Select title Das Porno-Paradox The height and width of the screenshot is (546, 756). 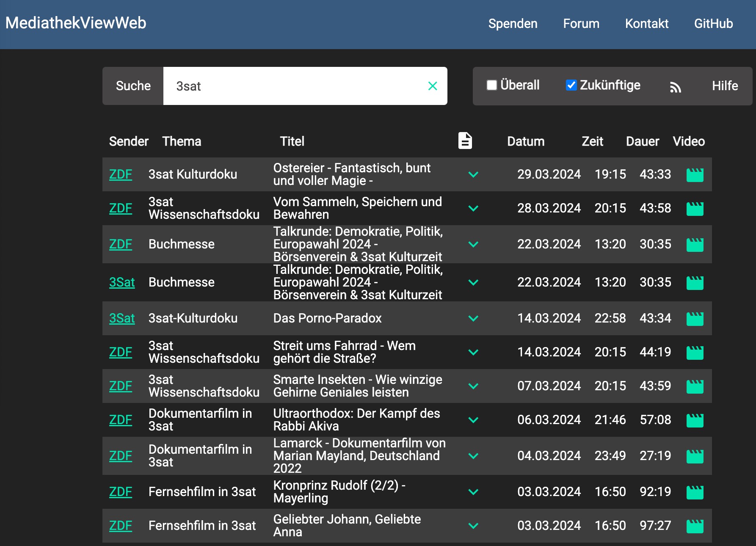click(x=327, y=318)
